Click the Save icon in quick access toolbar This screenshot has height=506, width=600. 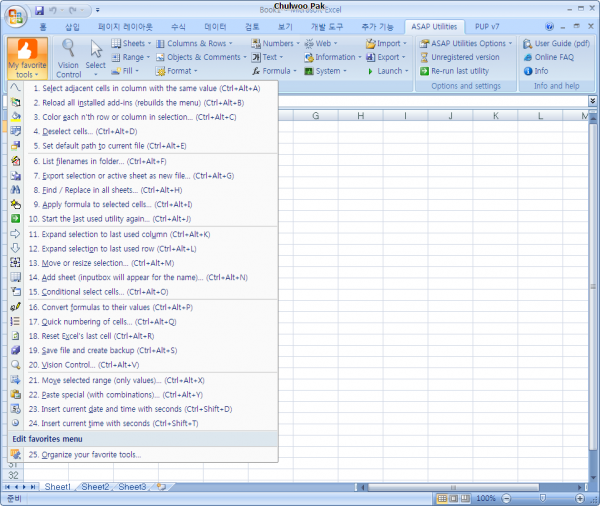[x=39, y=10]
